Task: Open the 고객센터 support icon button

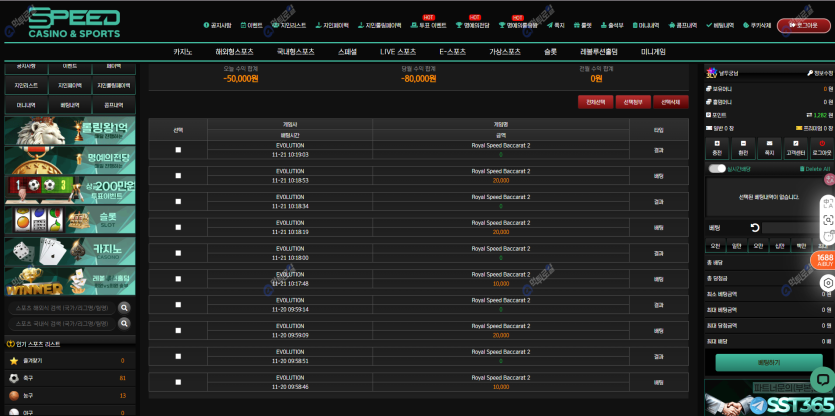Action: coord(795,148)
